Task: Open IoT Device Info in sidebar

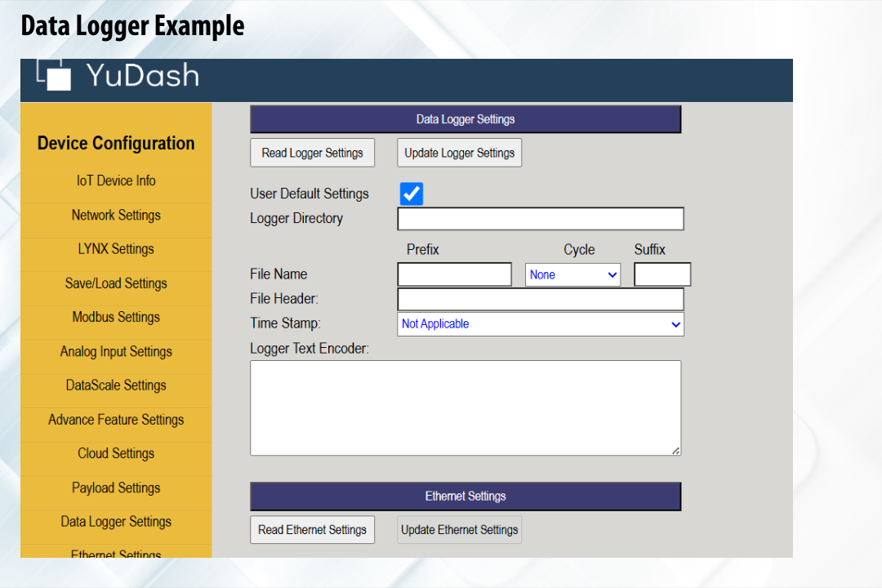Action: (x=116, y=181)
